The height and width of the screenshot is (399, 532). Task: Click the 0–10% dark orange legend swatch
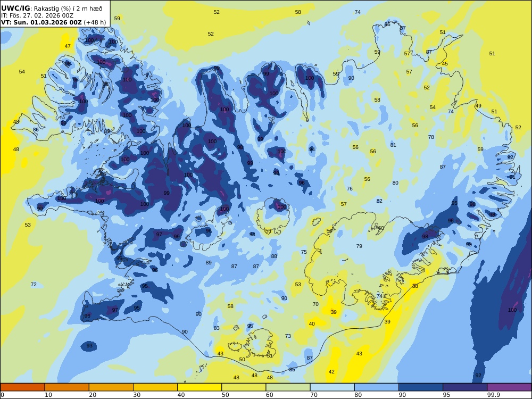[x=22, y=387]
